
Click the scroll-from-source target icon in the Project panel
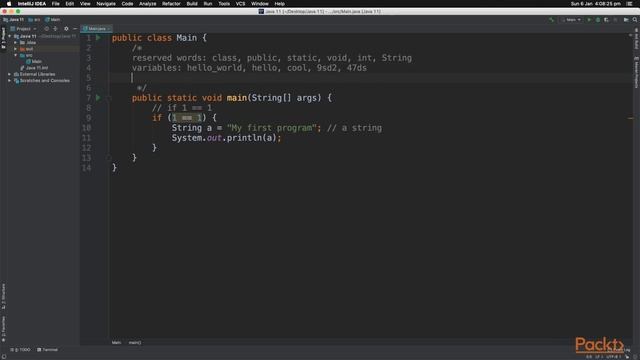click(x=47, y=29)
